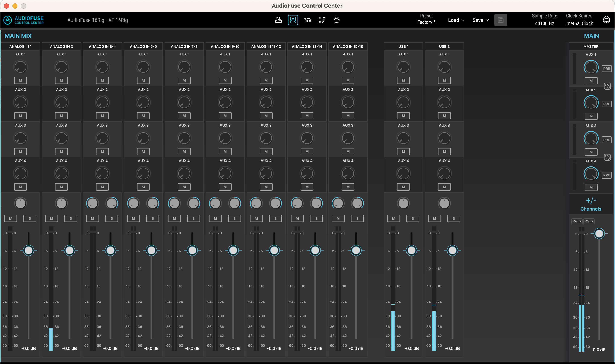Image resolution: width=615 pixels, height=364 pixels.
Task: Open the settings gear icon
Action: click(x=606, y=20)
